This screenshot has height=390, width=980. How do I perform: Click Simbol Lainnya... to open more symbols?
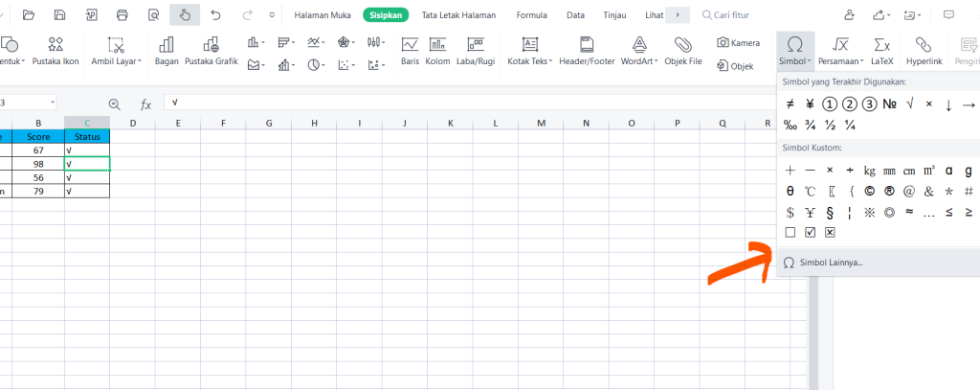pos(879,263)
